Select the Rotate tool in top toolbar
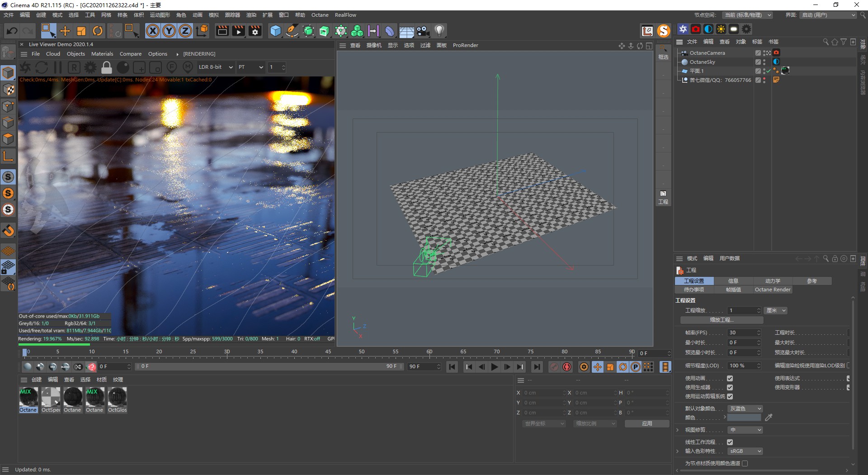 97,31
